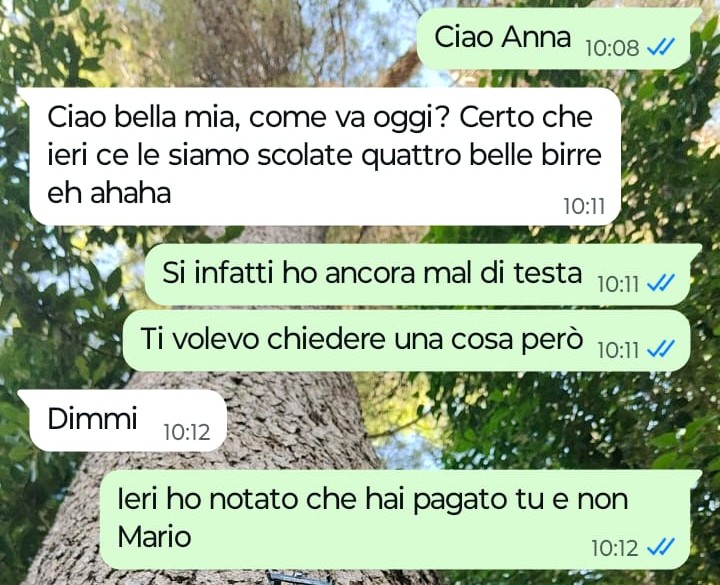Tap 'eh ahaha' text in Anna's message

pyautogui.click(x=109, y=192)
